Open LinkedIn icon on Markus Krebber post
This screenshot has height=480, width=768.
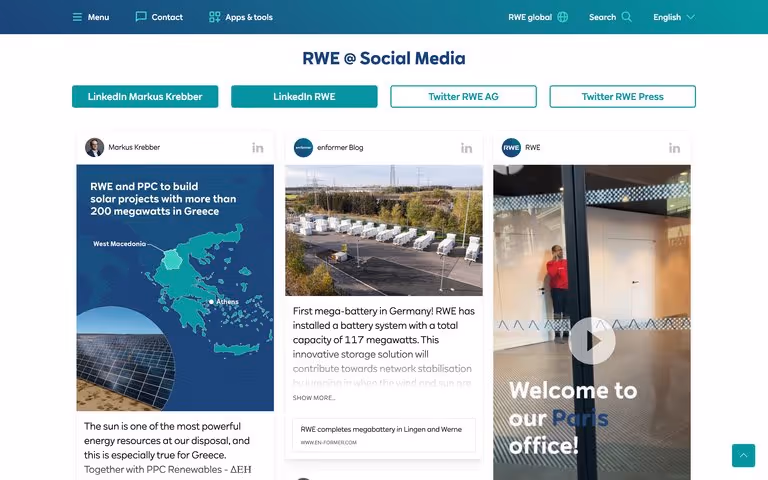tap(258, 148)
